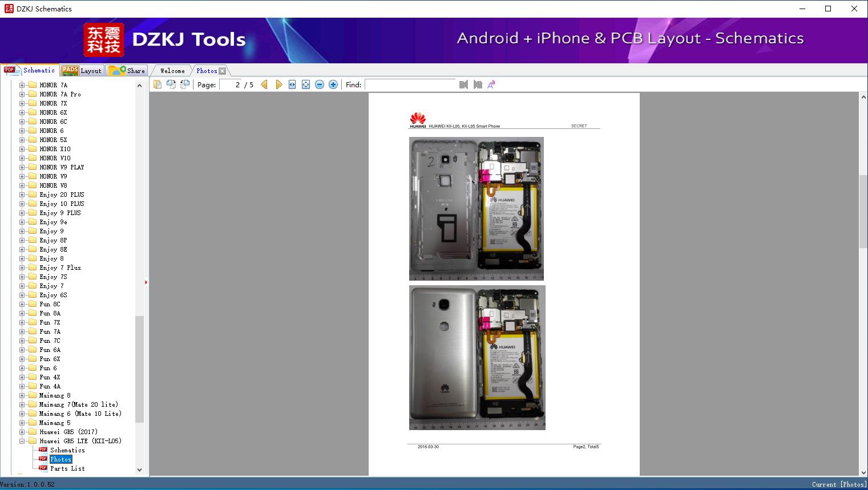This screenshot has height=490, width=868.
Task: Select the HONOR 7A Pro tree item
Action: pos(60,94)
